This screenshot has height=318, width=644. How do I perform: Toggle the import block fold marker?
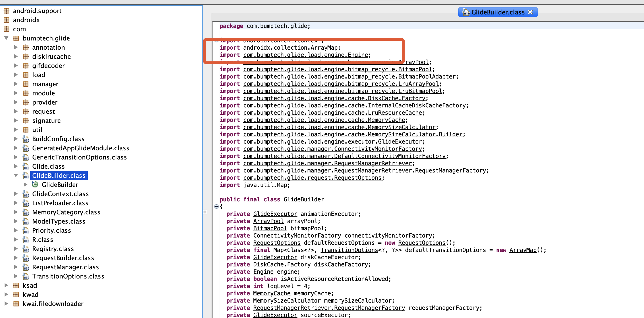(x=217, y=40)
